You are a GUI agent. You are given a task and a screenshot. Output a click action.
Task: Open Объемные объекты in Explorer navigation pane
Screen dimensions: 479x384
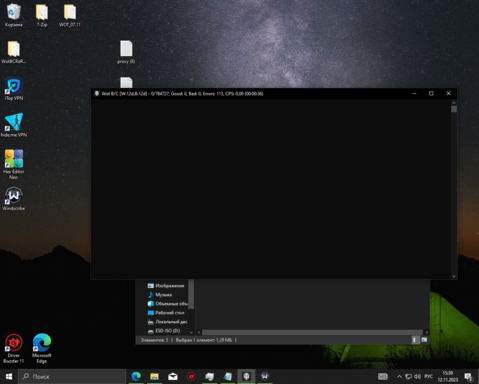[x=167, y=304]
